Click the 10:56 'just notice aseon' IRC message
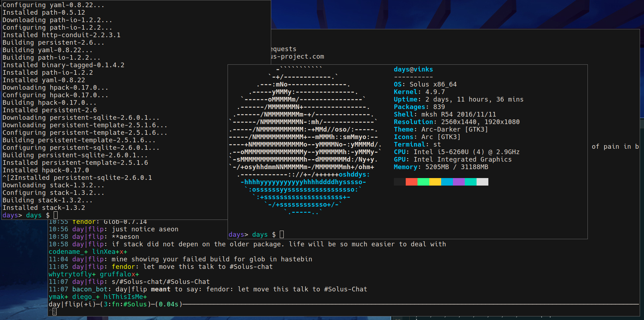 113,229
